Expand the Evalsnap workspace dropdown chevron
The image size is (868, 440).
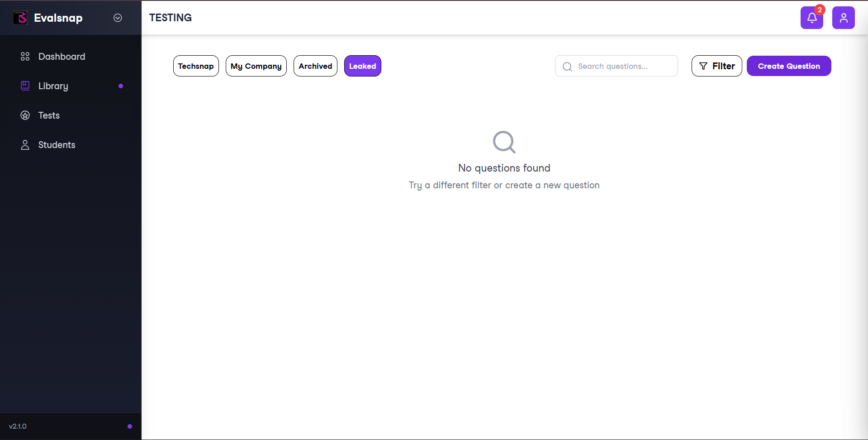(118, 18)
